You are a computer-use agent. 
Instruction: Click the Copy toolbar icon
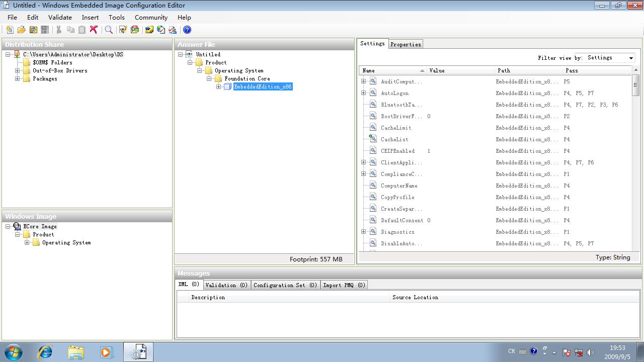[x=70, y=30]
